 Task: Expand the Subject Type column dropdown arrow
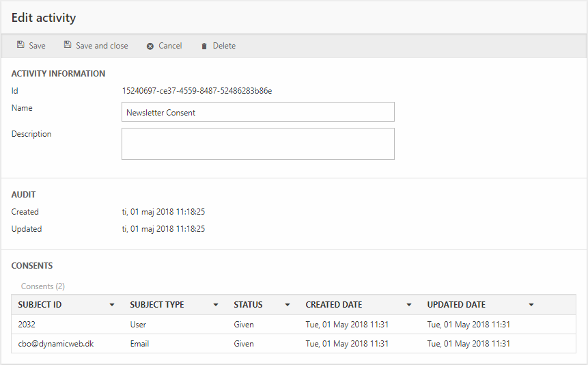point(216,305)
